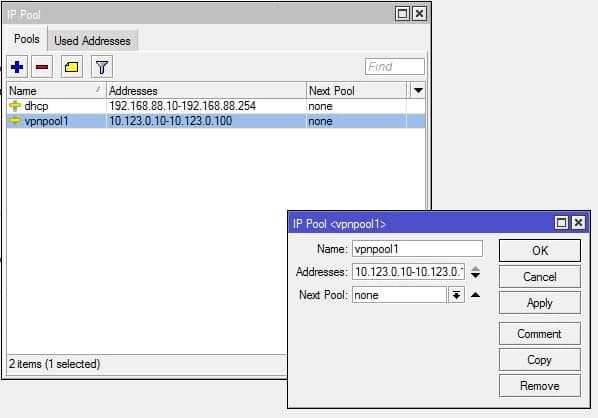Sort by the Name column header
The width and height of the screenshot is (598, 418).
point(56,91)
